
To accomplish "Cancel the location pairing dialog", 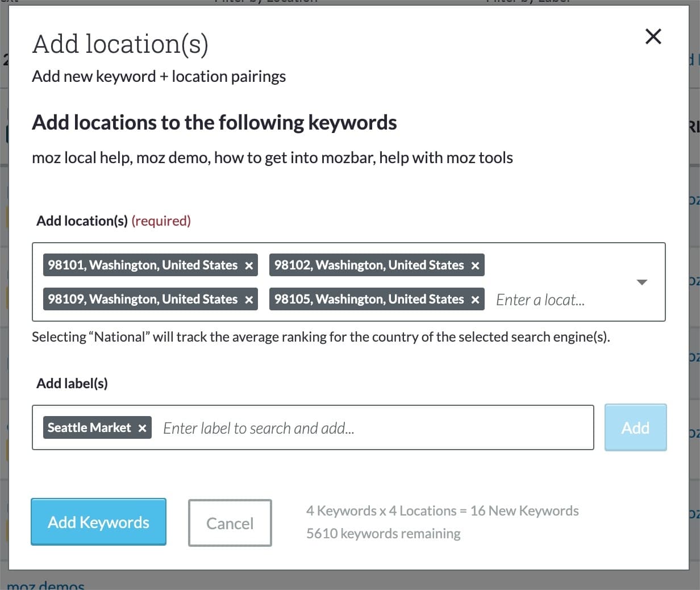I will 230,523.
